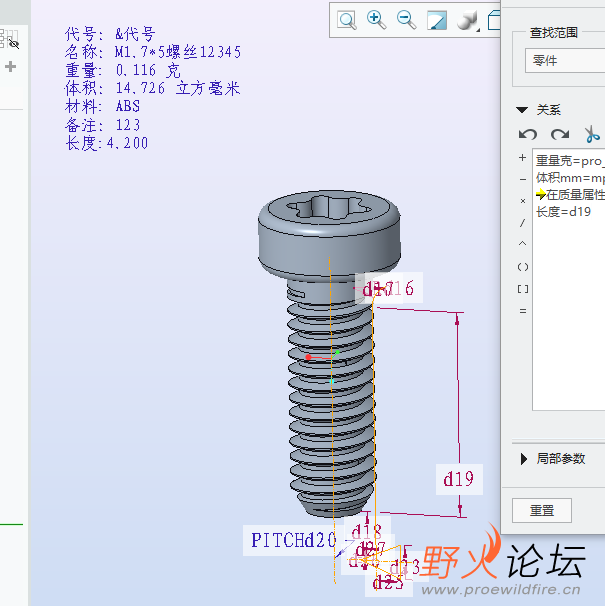This screenshot has height=606, width=605.
Task: Click the Zoom In magnifier icon
Action: pyautogui.click(x=376, y=20)
